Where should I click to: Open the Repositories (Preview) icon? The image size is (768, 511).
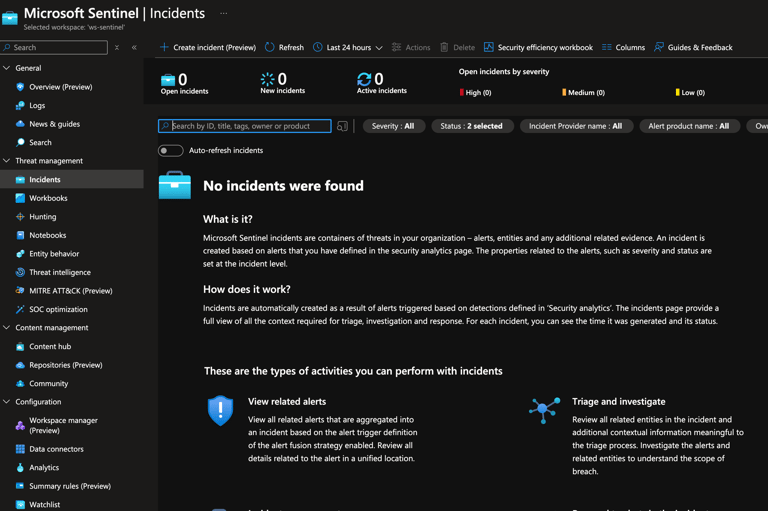tap(20, 365)
